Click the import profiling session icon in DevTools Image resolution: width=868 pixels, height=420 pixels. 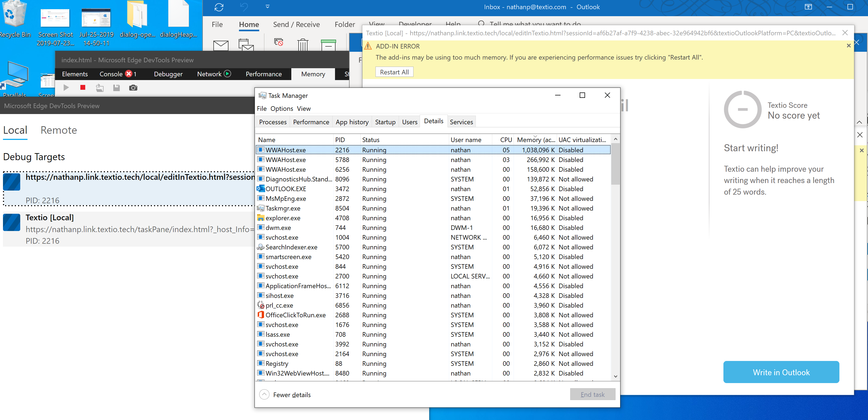pos(100,88)
